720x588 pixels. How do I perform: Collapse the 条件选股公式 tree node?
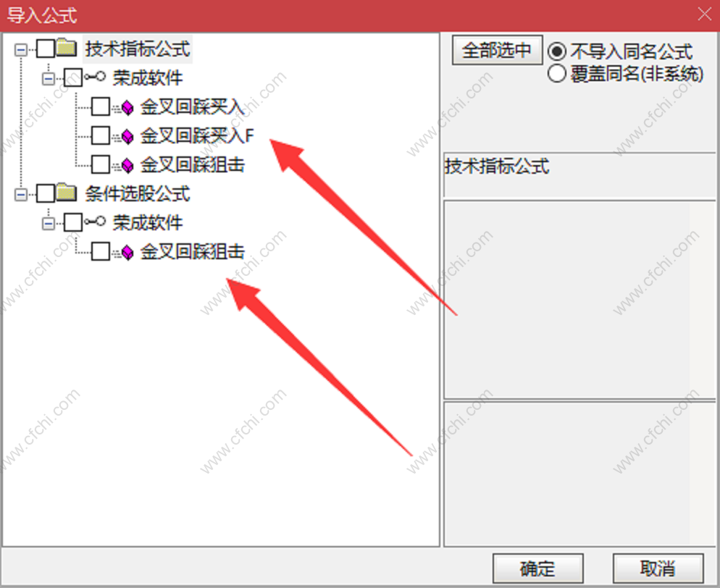(21, 194)
